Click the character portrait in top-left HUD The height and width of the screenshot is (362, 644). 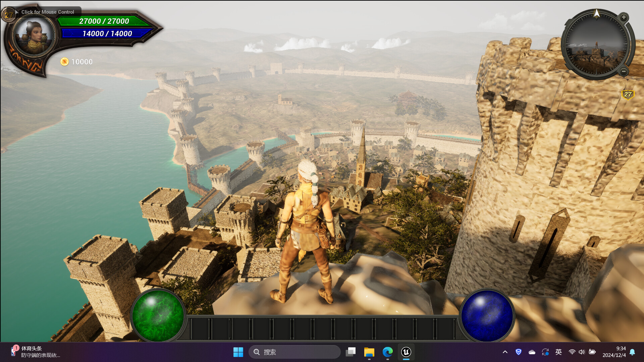point(34,36)
